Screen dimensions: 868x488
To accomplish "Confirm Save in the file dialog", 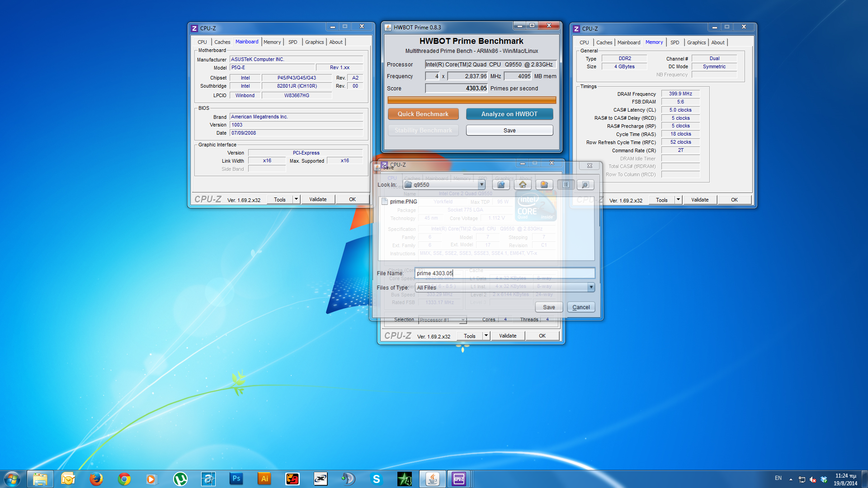I will tap(549, 307).
